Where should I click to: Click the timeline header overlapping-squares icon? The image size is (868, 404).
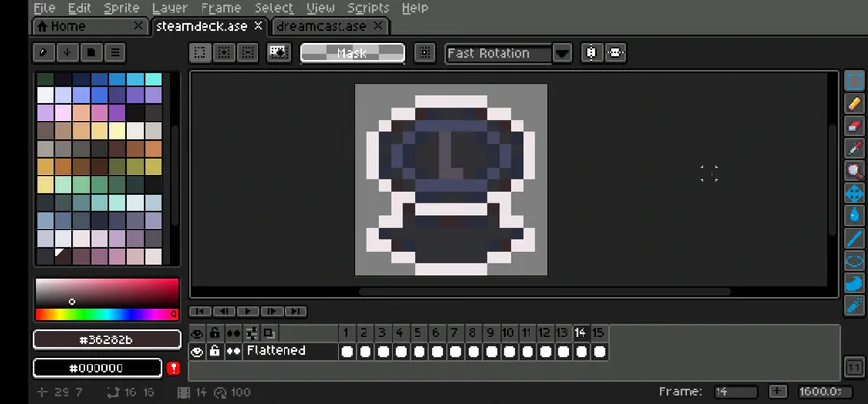point(269,334)
